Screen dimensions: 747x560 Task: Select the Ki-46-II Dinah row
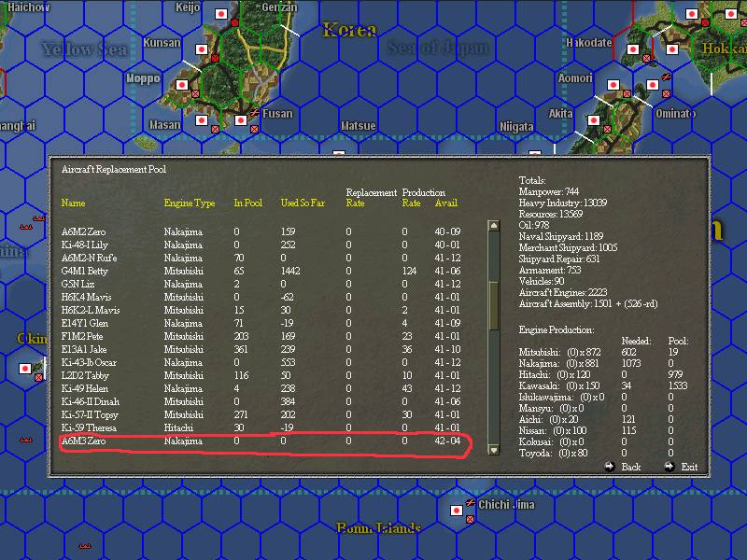[x=261, y=402]
